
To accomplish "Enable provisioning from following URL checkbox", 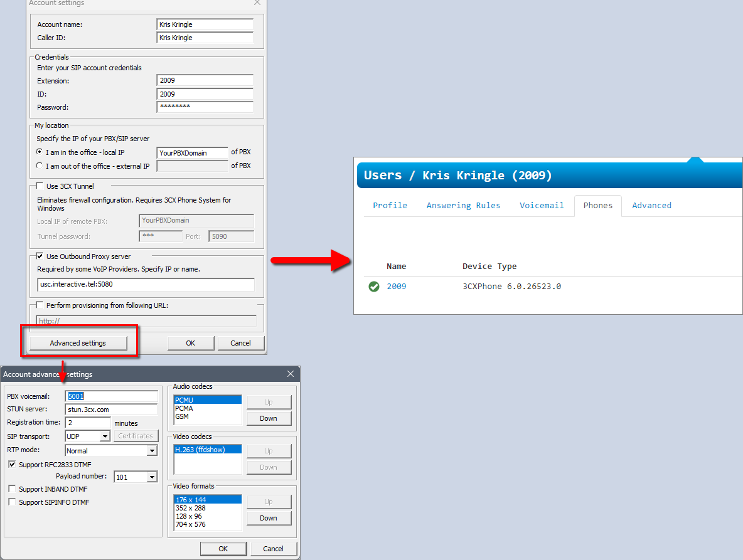I will 40,305.
